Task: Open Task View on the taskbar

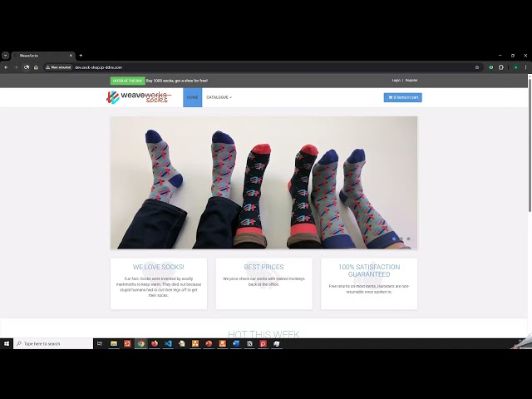Action: point(100,343)
